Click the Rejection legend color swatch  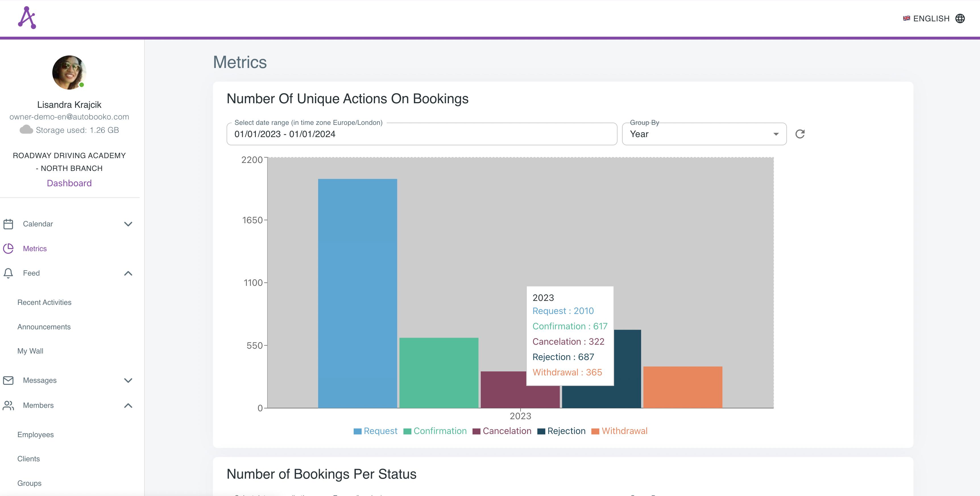[x=541, y=431]
